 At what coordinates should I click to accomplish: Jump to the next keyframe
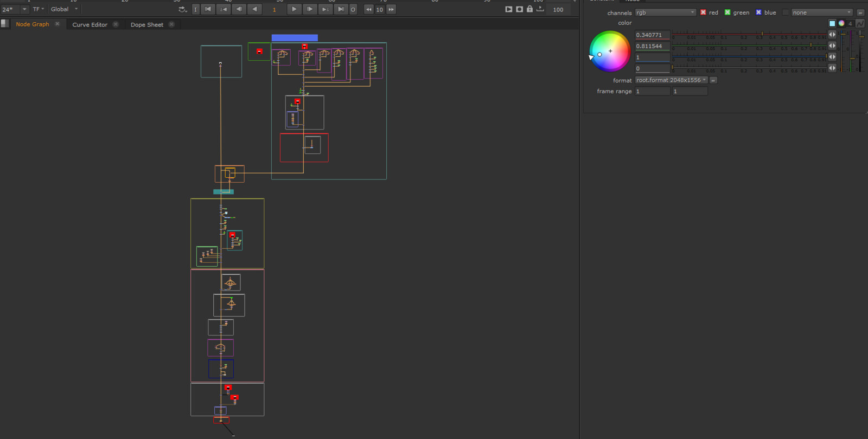coord(325,9)
